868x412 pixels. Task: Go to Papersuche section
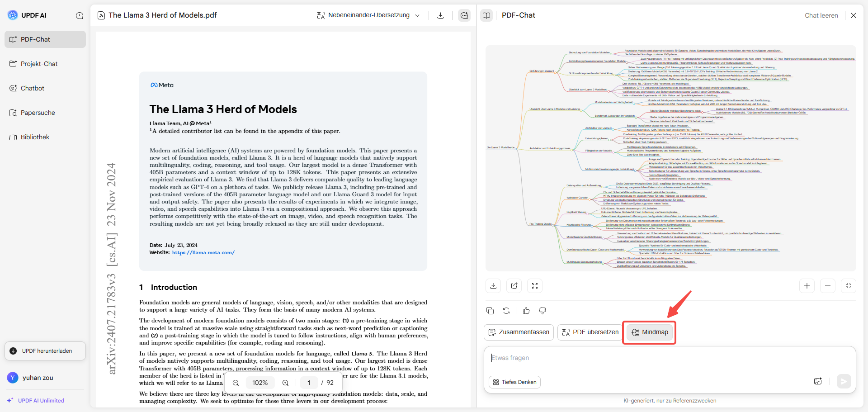45,113
